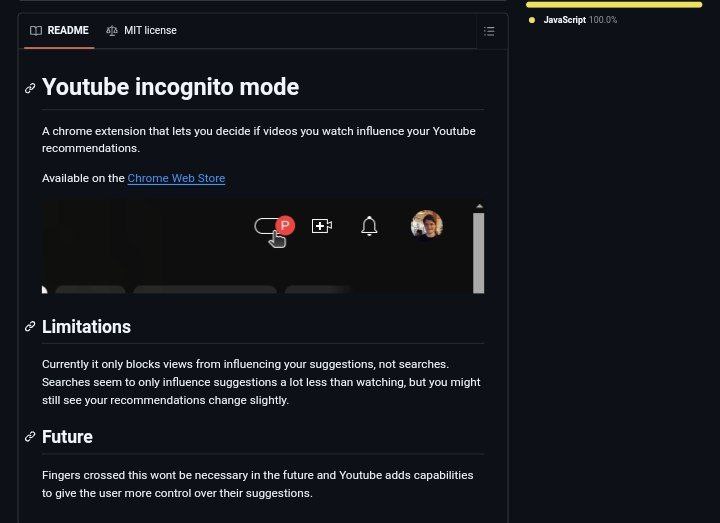Click text 'Fingers crossed this wont be necessary'
Viewport: 720px width, 523px height.
pyautogui.click(x=258, y=484)
